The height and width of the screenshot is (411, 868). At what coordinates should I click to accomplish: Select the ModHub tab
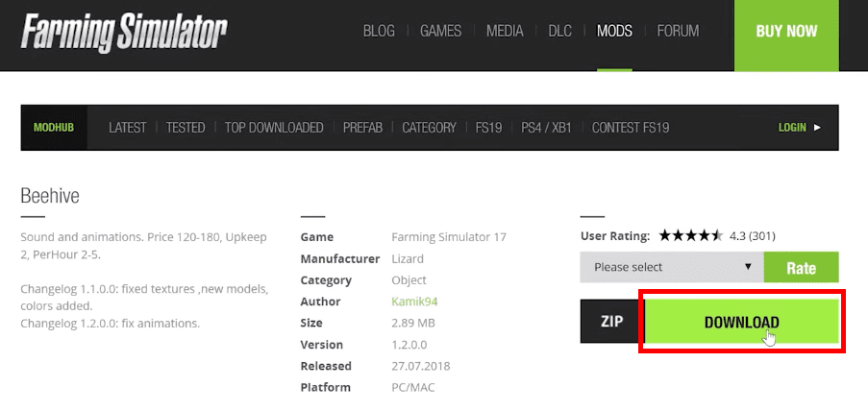tap(54, 127)
